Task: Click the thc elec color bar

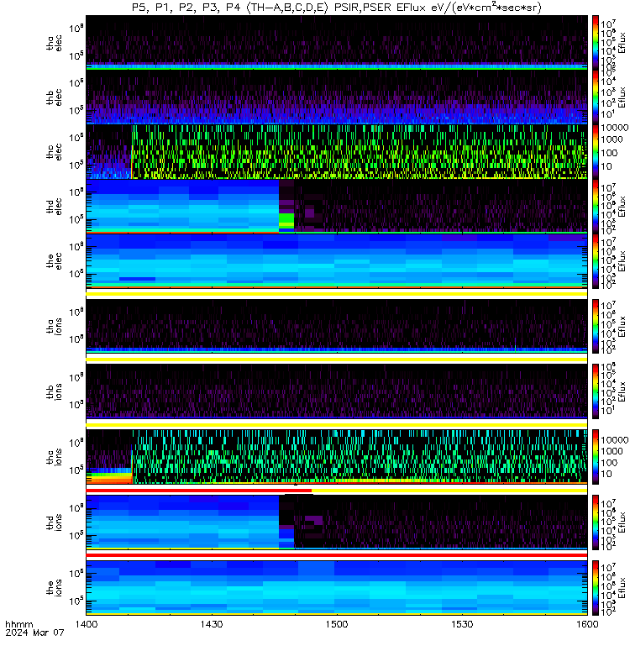Action: (x=596, y=151)
